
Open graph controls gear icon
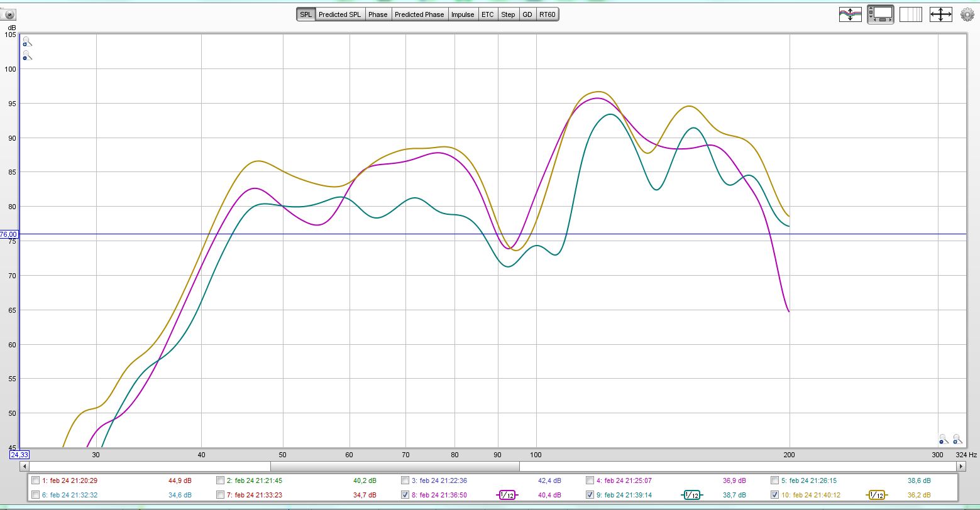[967, 14]
